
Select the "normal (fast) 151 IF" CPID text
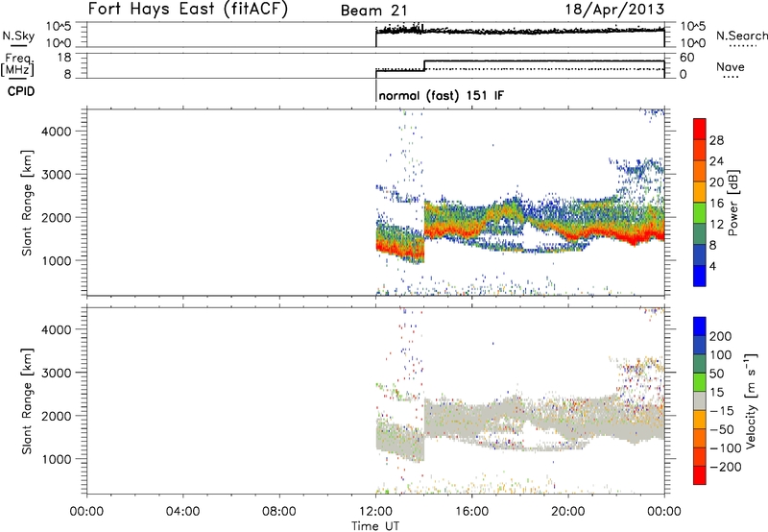441,95
